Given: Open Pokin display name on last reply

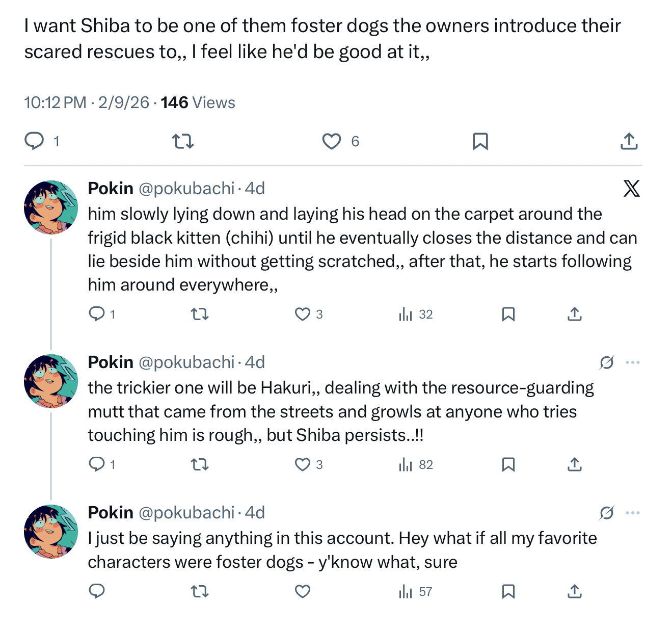Looking at the screenshot, I should (x=111, y=513).
